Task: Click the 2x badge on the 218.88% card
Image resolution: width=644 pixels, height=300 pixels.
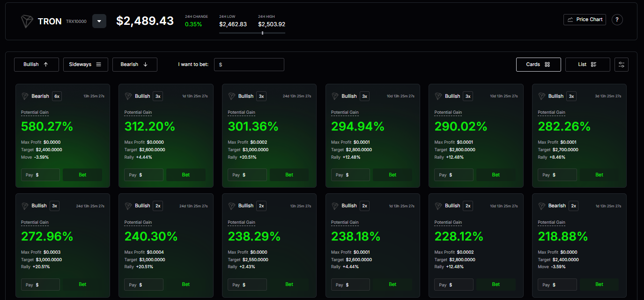Action: pyautogui.click(x=574, y=206)
